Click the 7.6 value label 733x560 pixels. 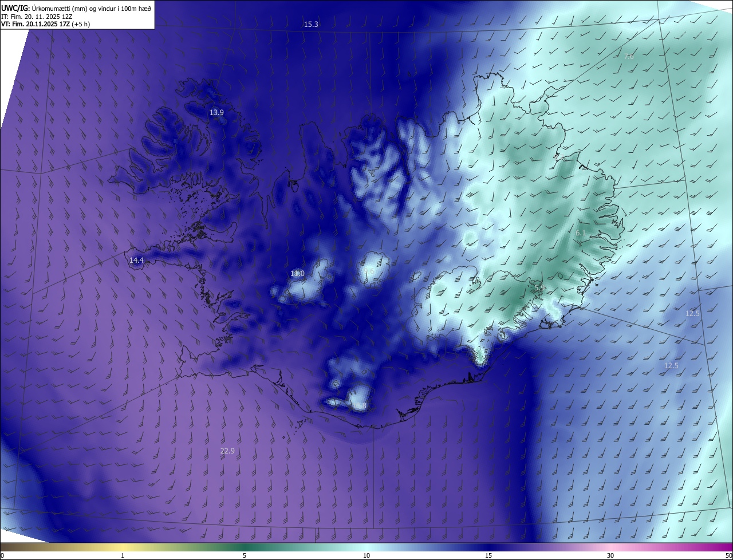coord(629,56)
